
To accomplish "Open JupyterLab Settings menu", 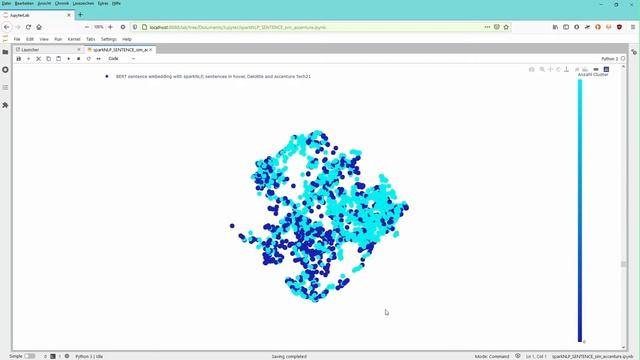I will (x=109, y=39).
